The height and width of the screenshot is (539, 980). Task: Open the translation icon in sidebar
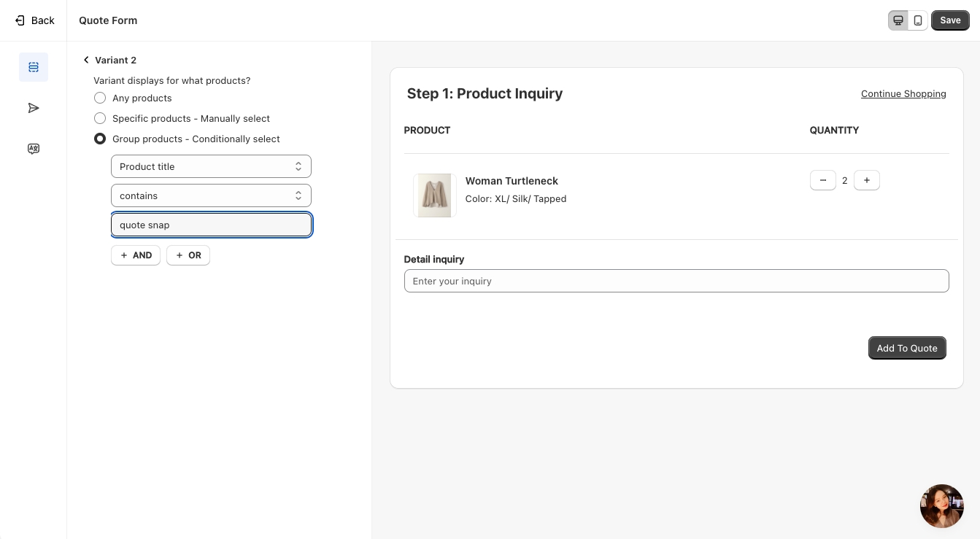click(x=34, y=149)
